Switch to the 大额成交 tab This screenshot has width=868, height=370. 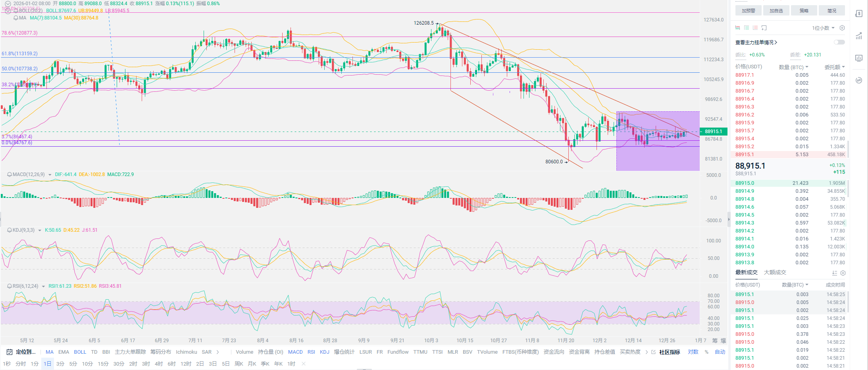775,273
